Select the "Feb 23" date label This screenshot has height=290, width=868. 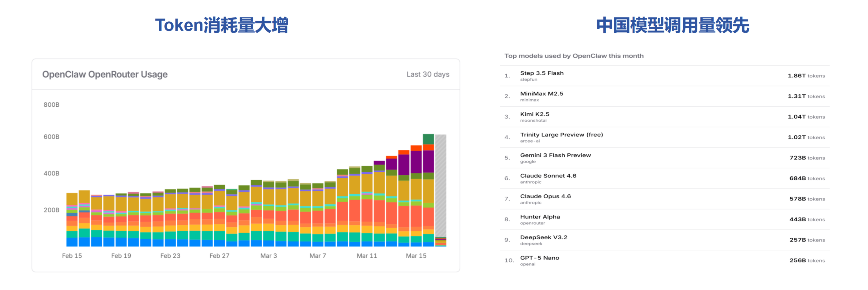tap(170, 256)
